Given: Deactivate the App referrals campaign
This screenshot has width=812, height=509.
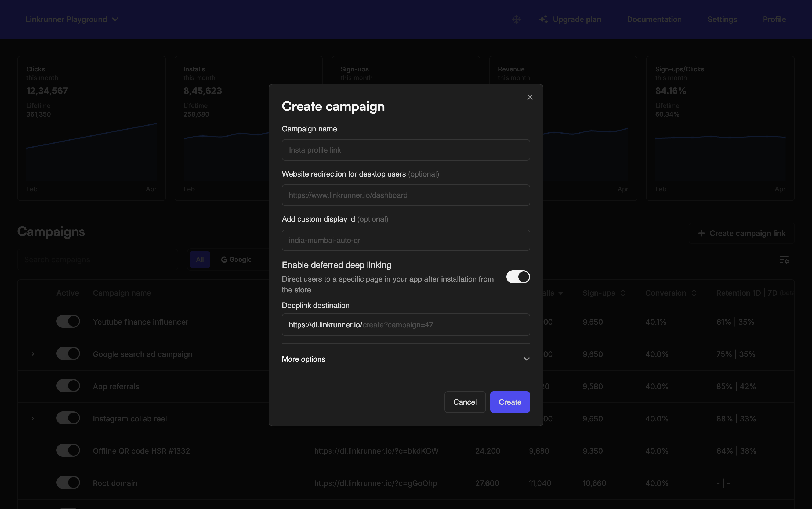Looking at the screenshot, I should pyautogui.click(x=68, y=386).
